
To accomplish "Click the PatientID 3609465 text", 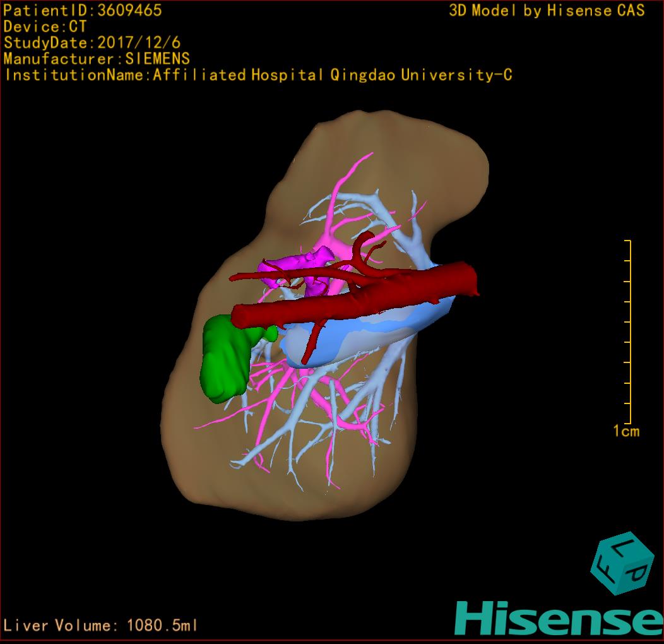I will (83, 10).
